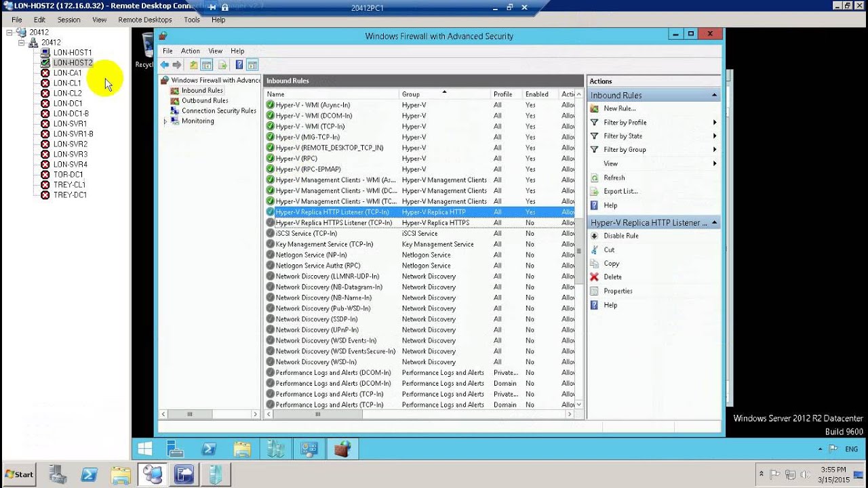The width and height of the screenshot is (868, 488).
Task: Open the Action menu in Windows Firewall
Action: click(190, 51)
